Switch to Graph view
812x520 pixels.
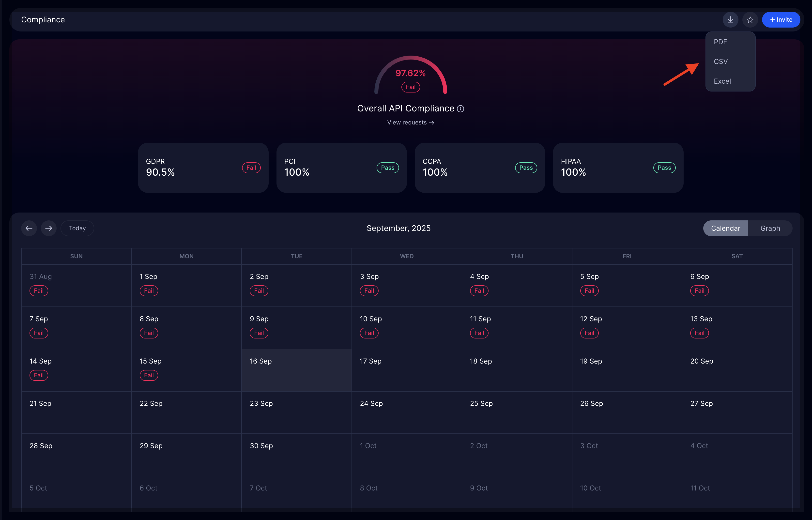pyautogui.click(x=770, y=228)
